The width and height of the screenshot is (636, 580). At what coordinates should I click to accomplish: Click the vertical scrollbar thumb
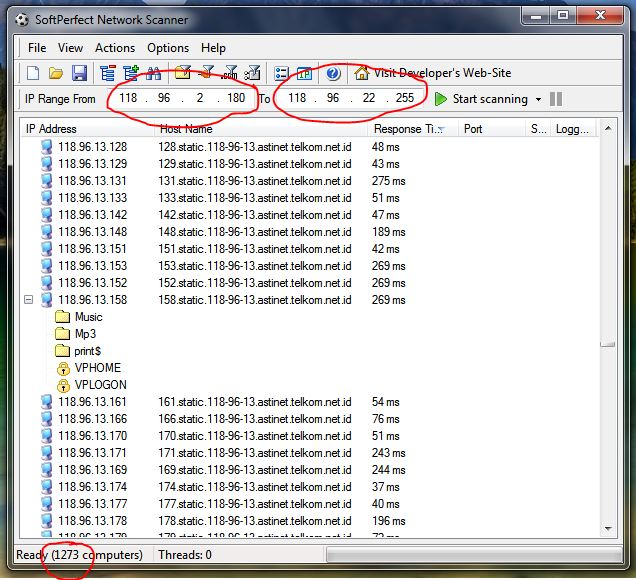[608, 344]
